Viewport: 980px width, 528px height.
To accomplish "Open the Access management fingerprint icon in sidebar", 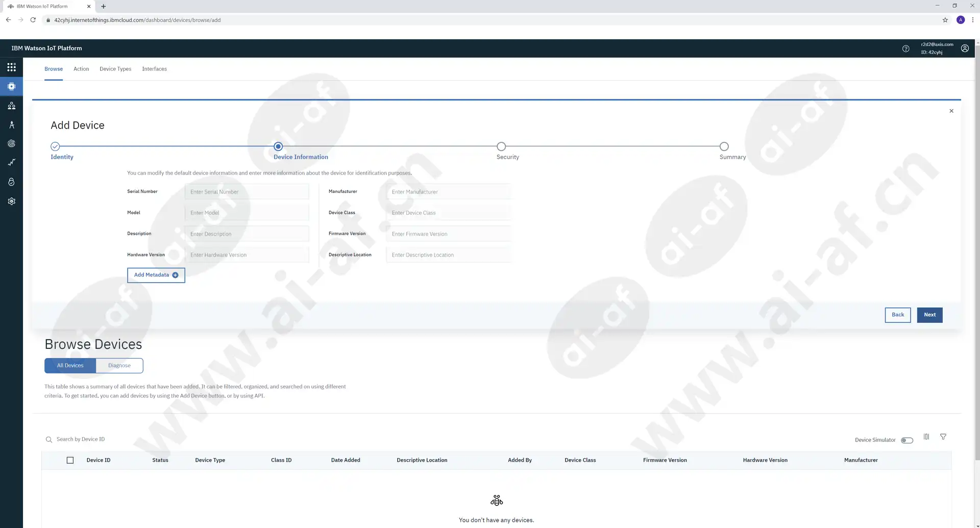I will tap(11, 144).
